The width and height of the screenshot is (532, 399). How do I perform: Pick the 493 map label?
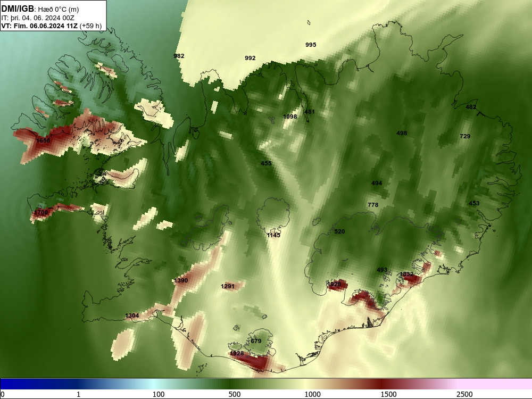382,270
